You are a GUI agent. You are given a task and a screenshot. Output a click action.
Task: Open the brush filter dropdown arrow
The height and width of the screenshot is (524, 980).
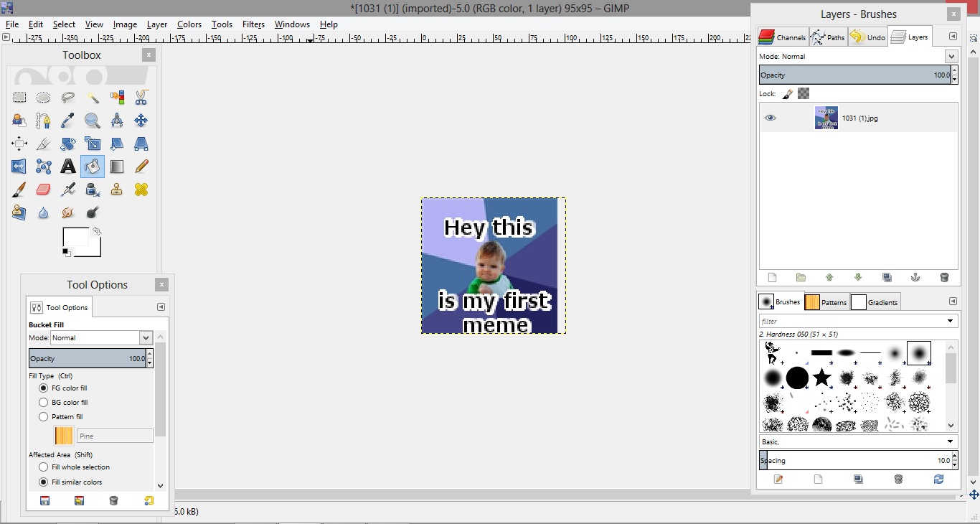951,321
